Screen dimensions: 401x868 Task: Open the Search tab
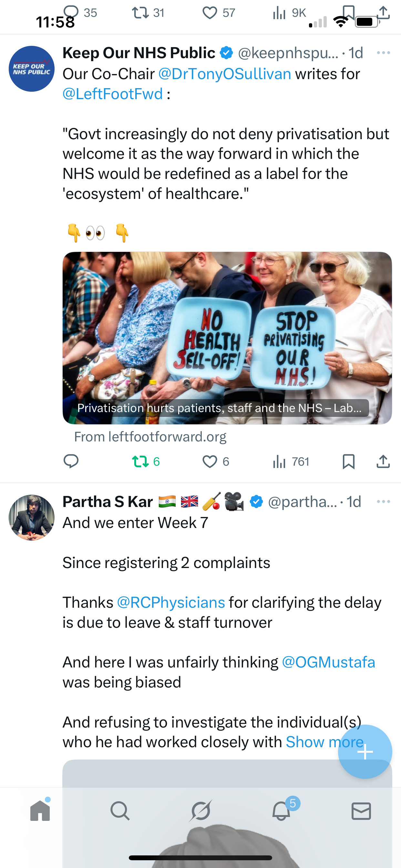click(120, 811)
